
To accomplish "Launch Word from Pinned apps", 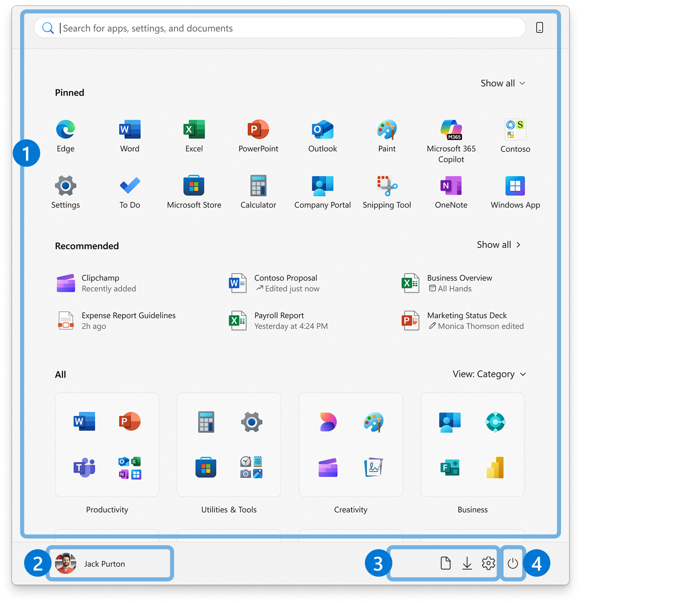I will pyautogui.click(x=130, y=136).
